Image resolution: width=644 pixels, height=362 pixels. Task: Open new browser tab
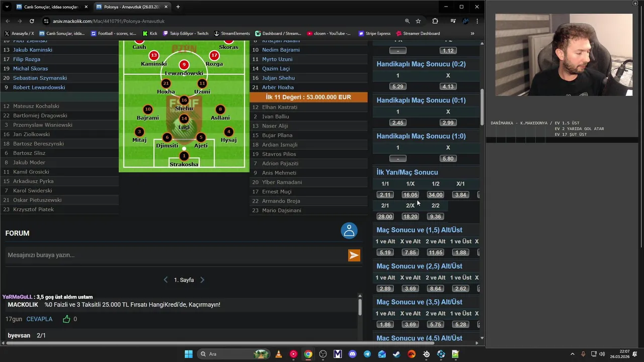[x=178, y=7]
